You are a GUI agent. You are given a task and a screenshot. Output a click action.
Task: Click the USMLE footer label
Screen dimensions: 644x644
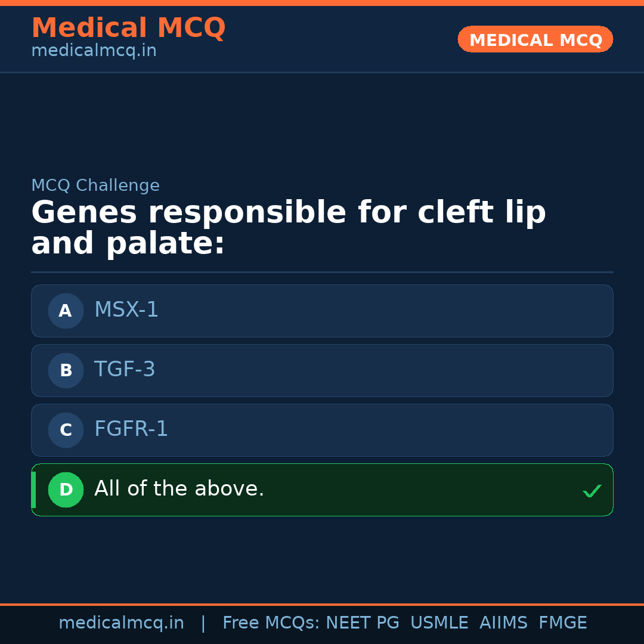439,623
